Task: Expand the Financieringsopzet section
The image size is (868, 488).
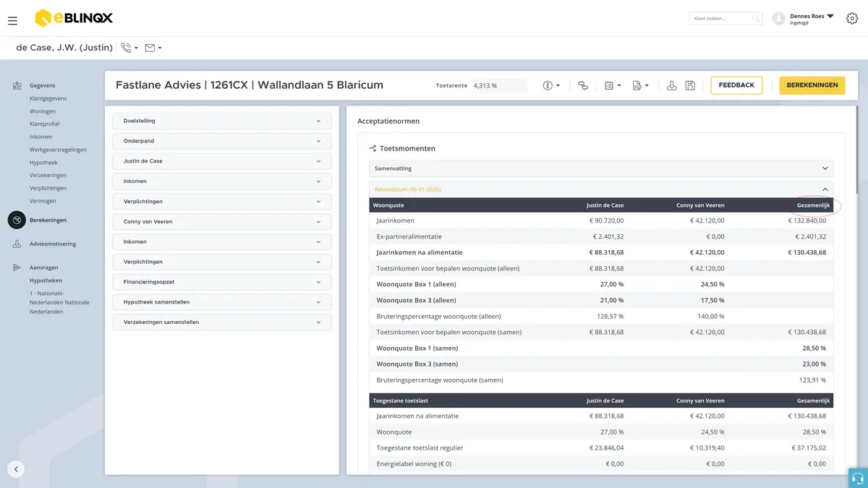Action: click(x=222, y=282)
